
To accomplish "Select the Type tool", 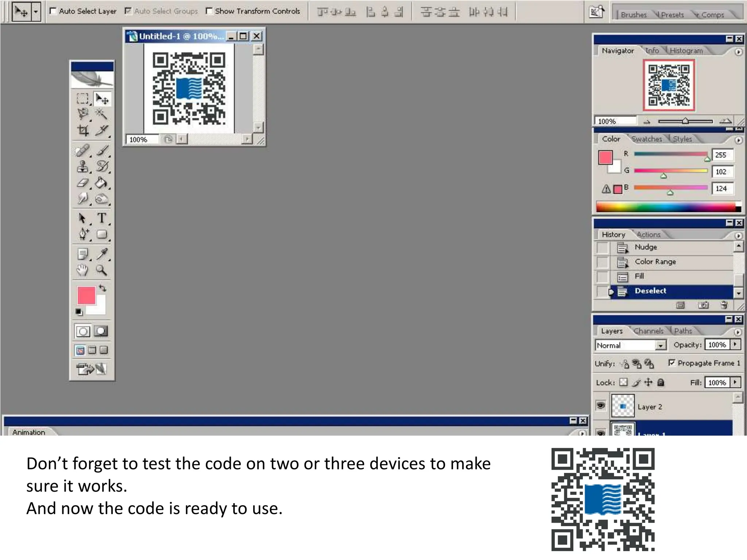I will (102, 218).
